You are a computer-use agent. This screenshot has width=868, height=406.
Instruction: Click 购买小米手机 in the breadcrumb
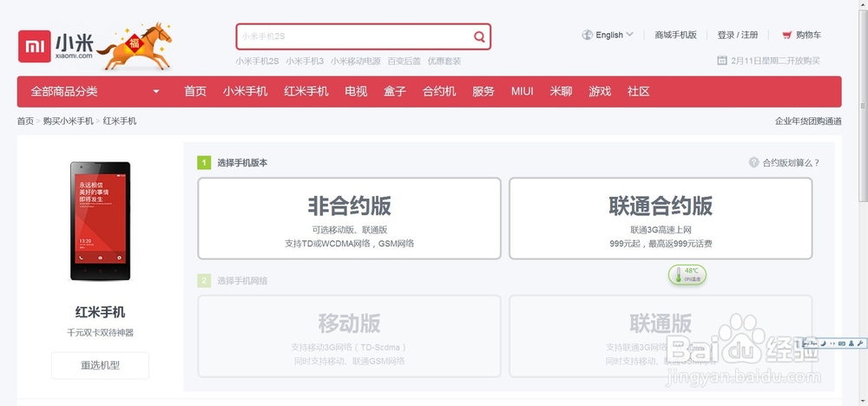68,121
